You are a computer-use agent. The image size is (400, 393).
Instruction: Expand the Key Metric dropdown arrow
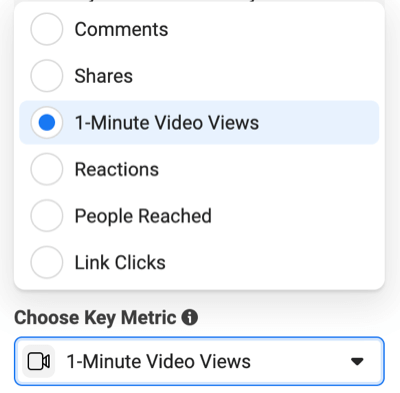[x=357, y=361]
